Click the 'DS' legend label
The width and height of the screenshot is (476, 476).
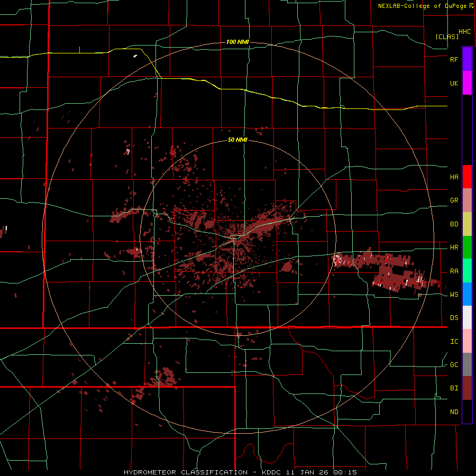454,318
